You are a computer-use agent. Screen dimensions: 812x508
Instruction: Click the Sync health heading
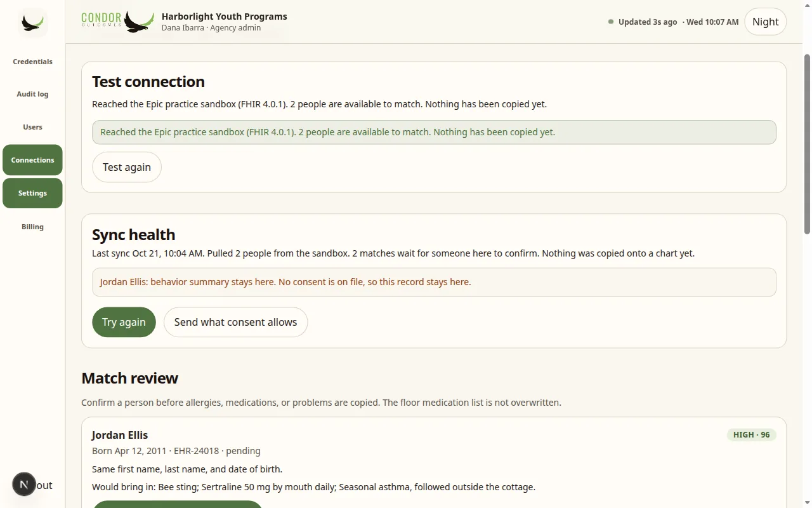(x=133, y=235)
